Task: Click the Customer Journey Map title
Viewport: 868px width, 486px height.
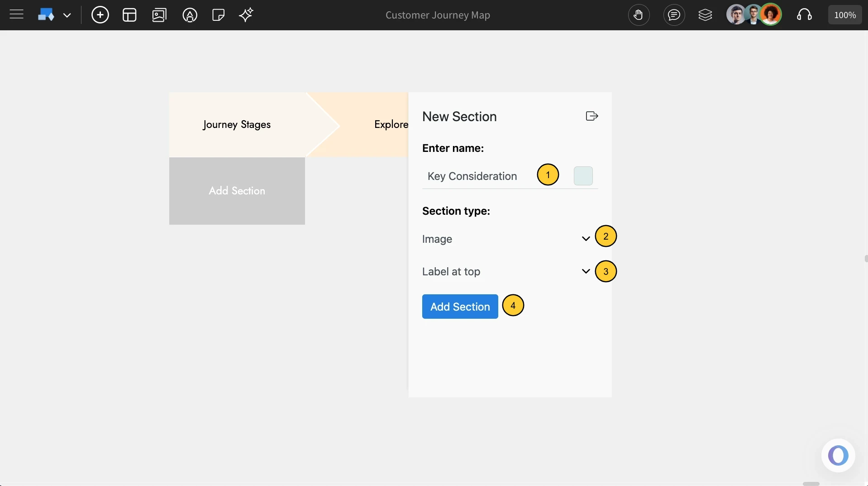Action: (x=437, y=15)
